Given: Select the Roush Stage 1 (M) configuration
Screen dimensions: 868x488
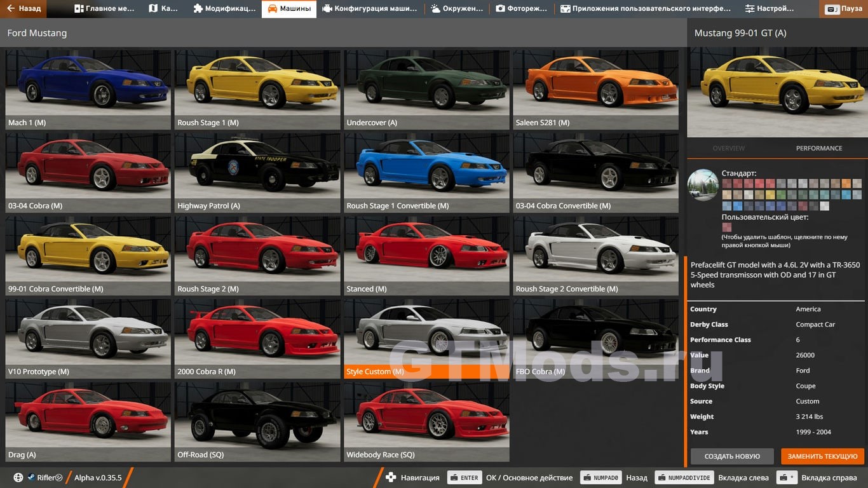Looking at the screenshot, I should [x=257, y=90].
